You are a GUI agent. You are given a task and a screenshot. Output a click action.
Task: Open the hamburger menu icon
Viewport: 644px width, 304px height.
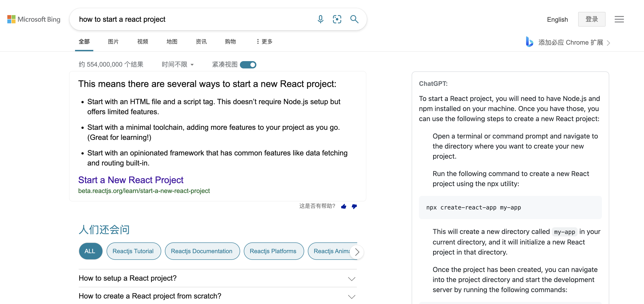(619, 19)
